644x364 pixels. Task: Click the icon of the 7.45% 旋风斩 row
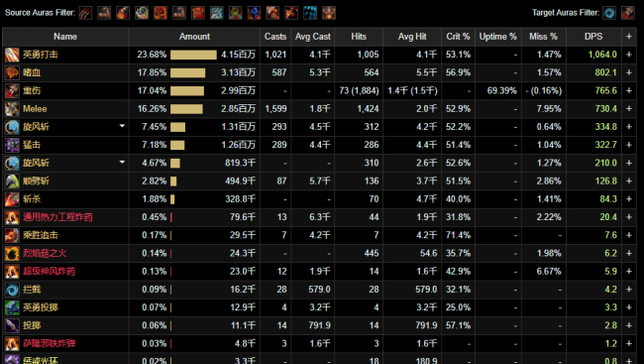[x=12, y=127]
